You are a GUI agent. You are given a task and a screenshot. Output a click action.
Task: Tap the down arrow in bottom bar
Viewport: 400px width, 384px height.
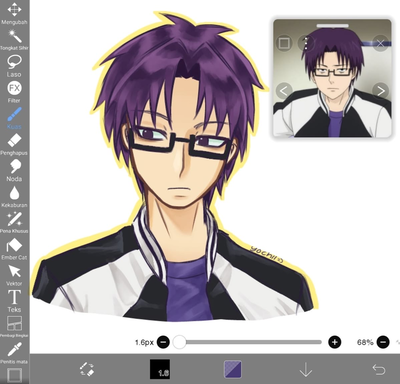pyautogui.click(x=306, y=369)
